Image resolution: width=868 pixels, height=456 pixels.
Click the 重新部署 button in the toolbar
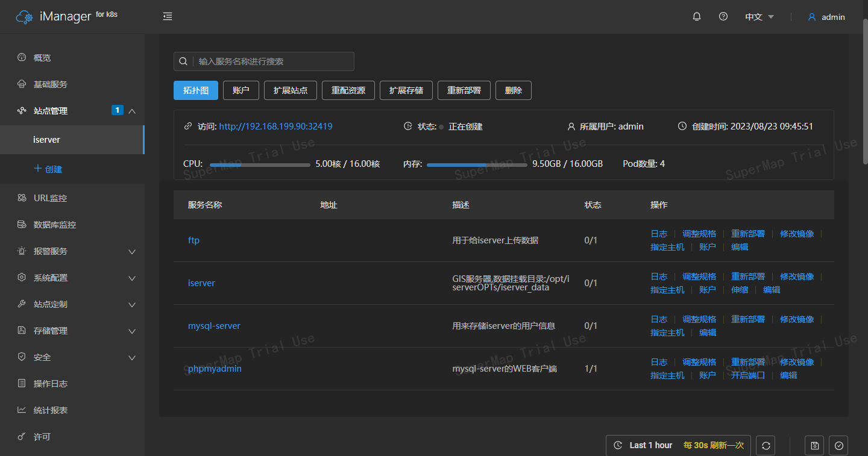[x=464, y=90]
